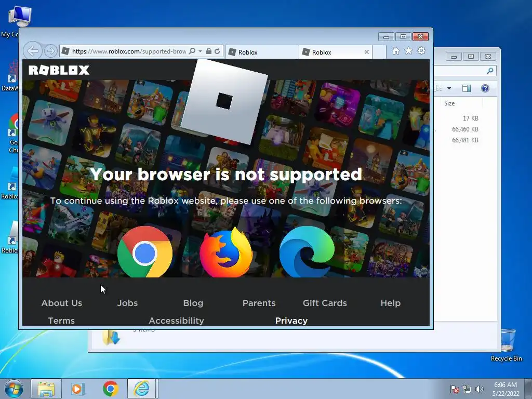This screenshot has width=532, height=399.
Task: Open Windows Explorer from the taskbar
Action: [x=46, y=389]
